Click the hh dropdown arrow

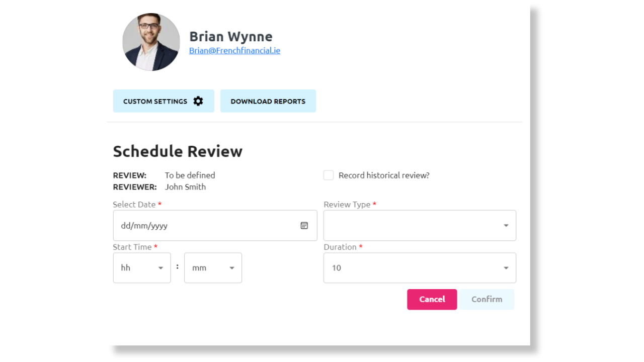[160, 267]
